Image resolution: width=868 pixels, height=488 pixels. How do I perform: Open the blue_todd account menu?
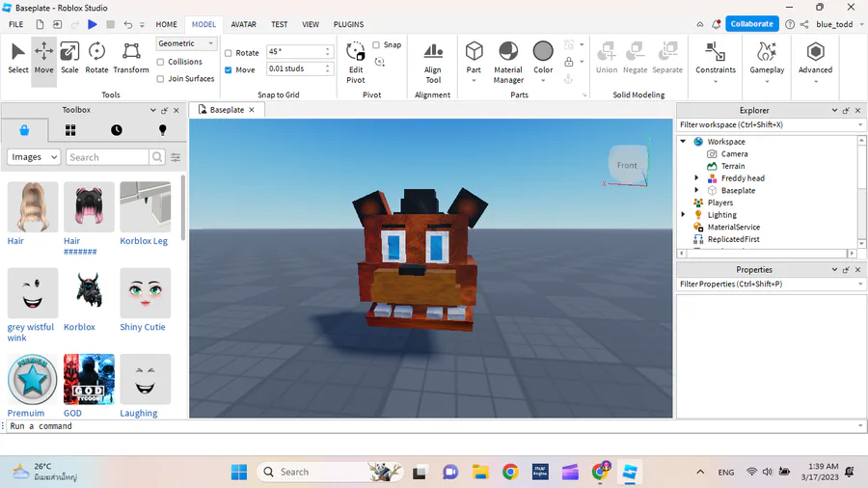point(839,24)
